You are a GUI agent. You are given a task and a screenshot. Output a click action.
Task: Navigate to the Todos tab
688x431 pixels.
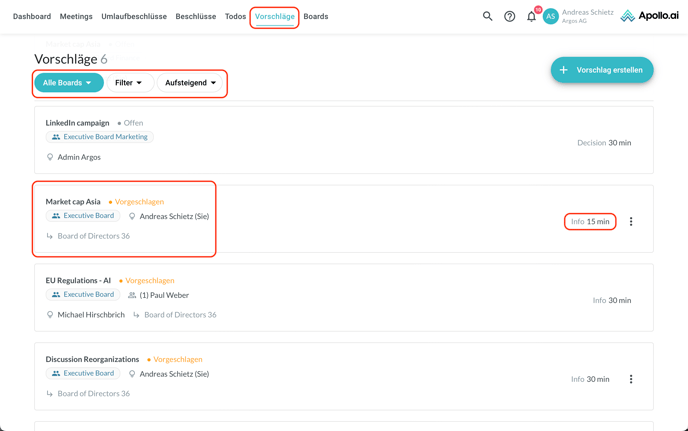click(x=235, y=16)
